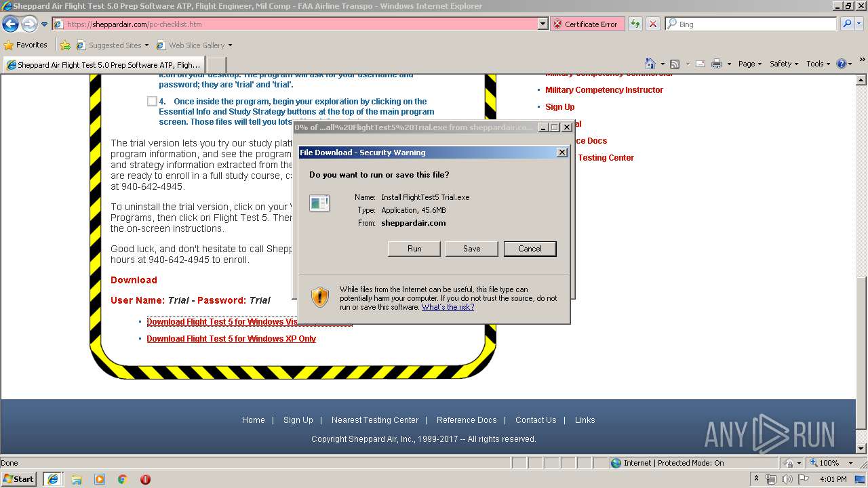Go forward with the browser forward arrow
The width and height of the screenshot is (868, 488).
coord(29,24)
